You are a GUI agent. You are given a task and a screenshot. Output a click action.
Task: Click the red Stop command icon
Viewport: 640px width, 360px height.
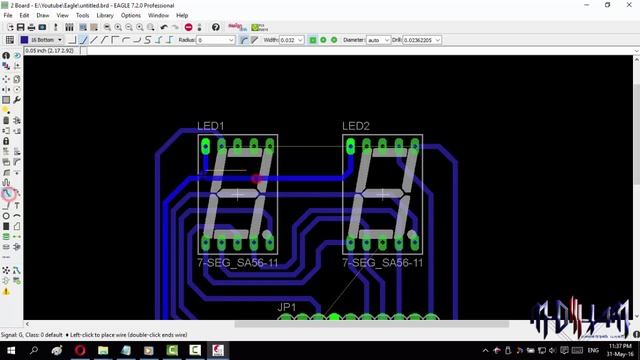pyautogui.click(x=188, y=27)
